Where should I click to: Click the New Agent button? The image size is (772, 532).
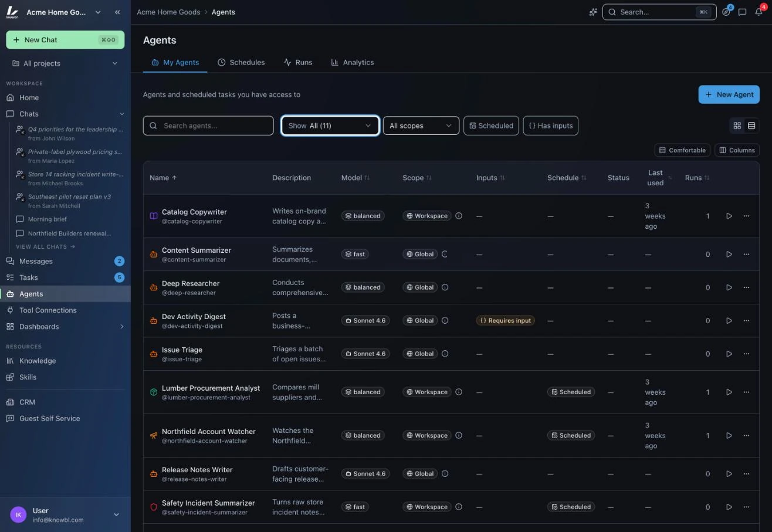[x=729, y=94]
